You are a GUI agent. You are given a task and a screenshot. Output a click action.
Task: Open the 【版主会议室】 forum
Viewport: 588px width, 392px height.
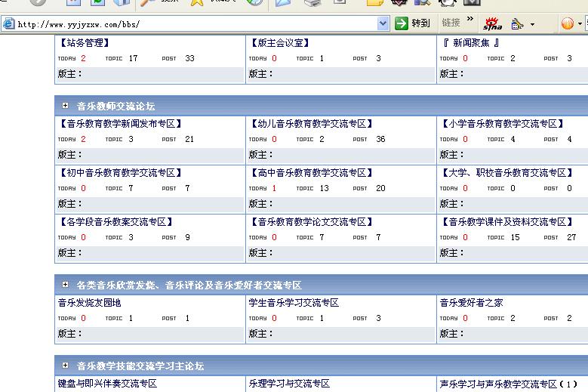[x=280, y=43]
